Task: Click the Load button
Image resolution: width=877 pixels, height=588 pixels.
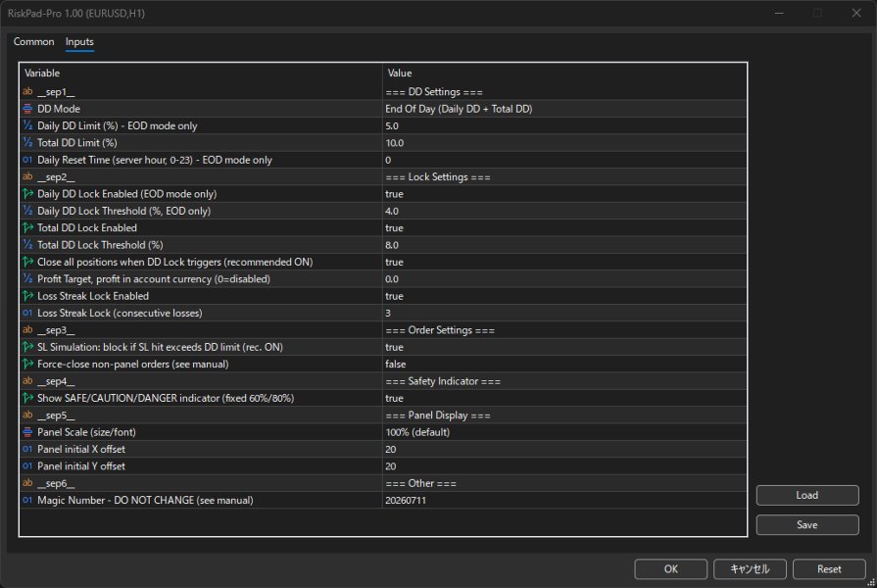Action: pos(807,495)
